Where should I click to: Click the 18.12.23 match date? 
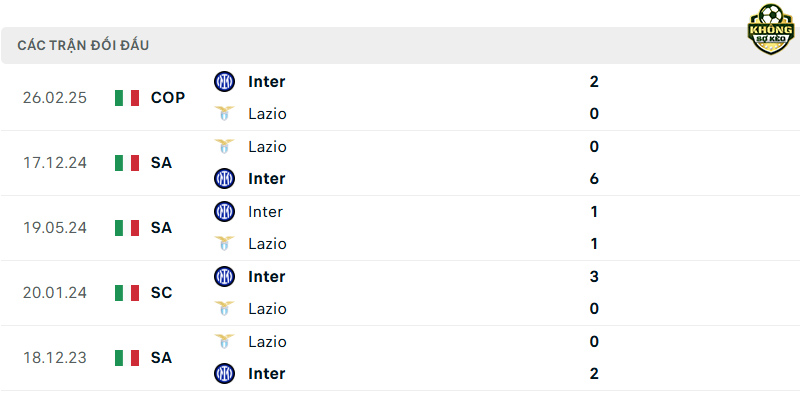click(x=55, y=358)
